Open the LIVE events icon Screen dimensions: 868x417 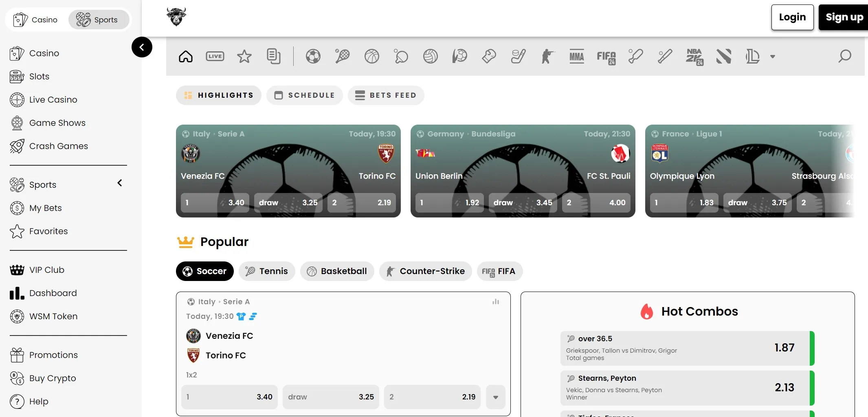(x=215, y=56)
